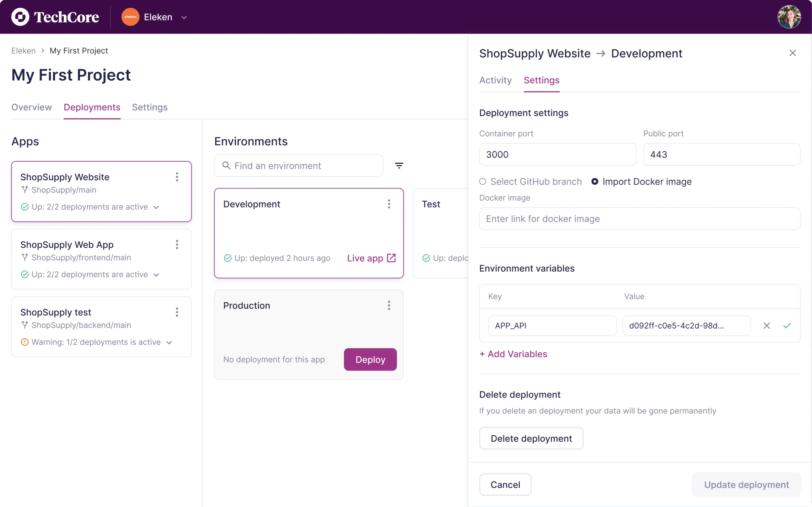Open the three-dot menu on Development environment
This screenshot has width=812, height=507.
[x=389, y=204]
